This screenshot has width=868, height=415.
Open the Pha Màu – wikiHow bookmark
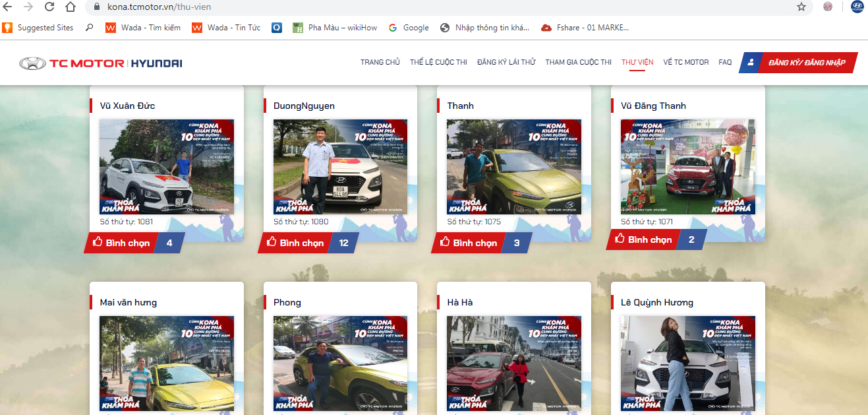(x=335, y=28)
